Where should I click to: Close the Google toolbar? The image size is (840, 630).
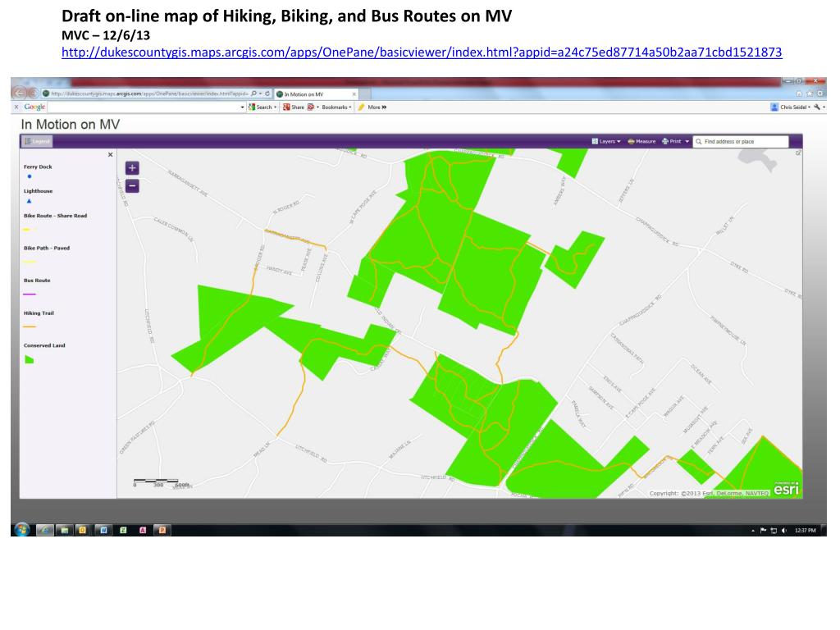(16, 107)
